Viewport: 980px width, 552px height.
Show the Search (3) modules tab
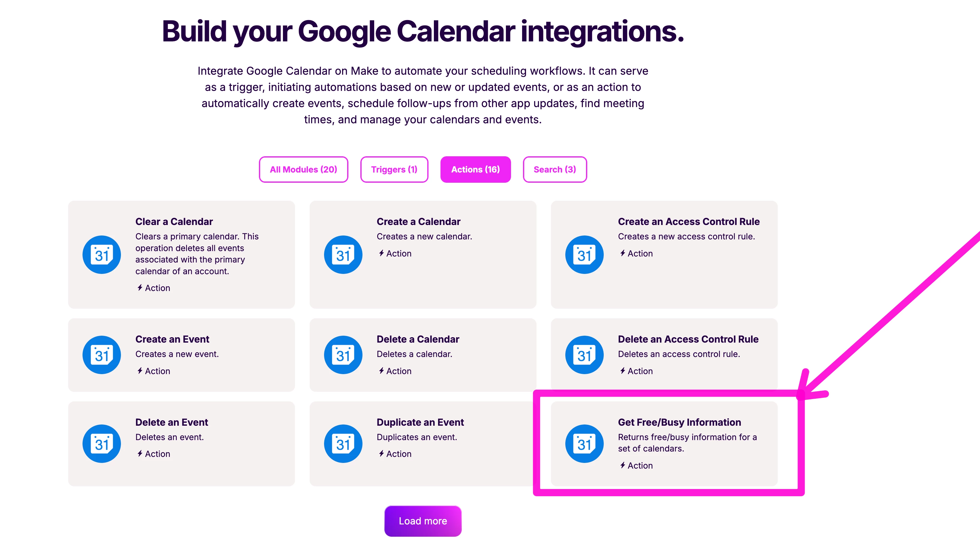tap(554, 169)
